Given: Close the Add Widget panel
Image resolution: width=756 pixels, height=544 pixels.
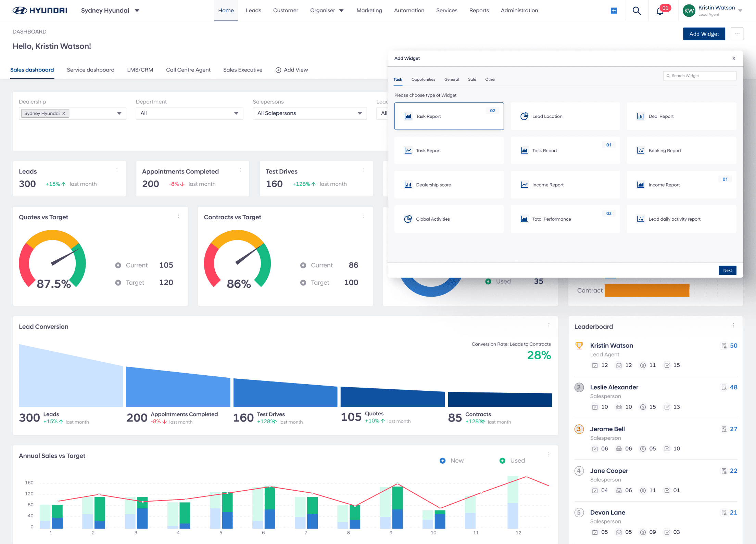Looking at the screenshot, I should point(734,59).
